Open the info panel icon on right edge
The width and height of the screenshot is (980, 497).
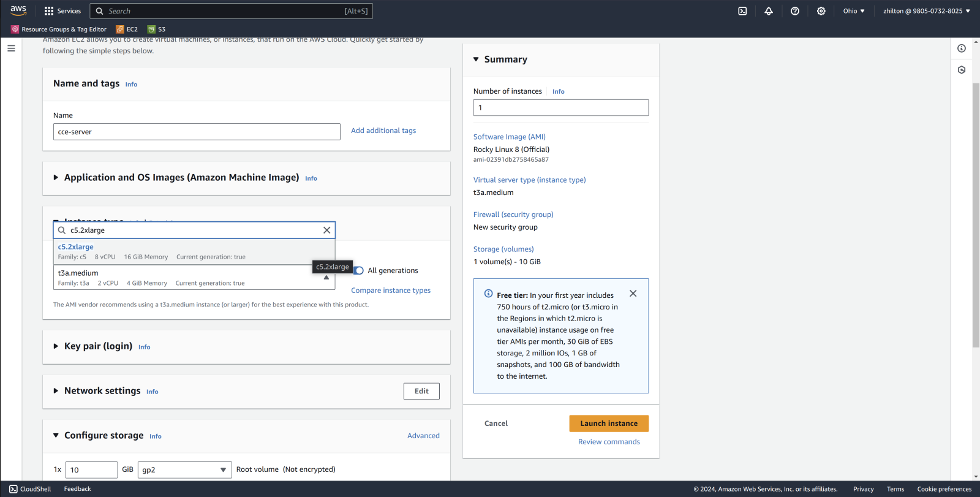click(962, 48)
